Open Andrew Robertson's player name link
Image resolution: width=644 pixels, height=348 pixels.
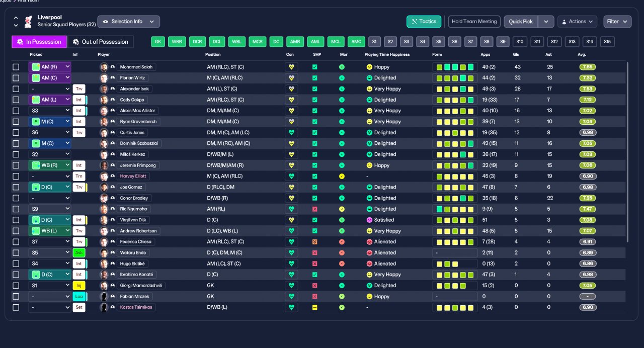click(x=138, y=231)
